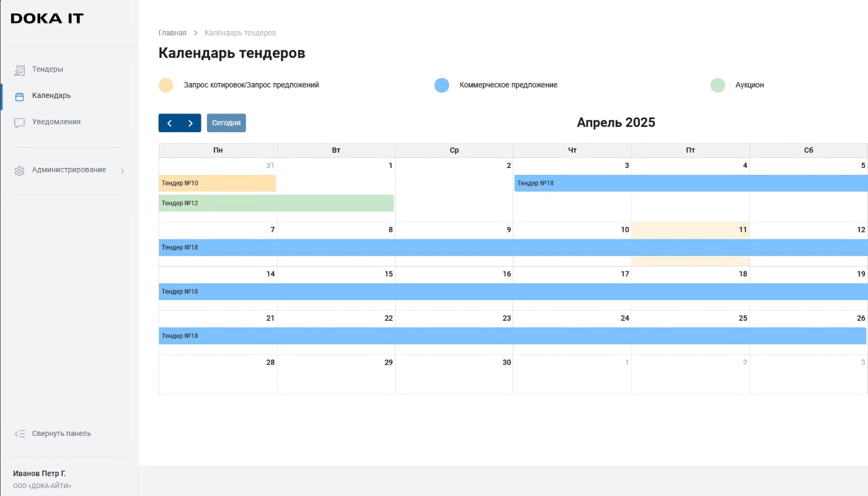Click the green Аукцион legend swatch
This screenshot has width=868, height=496.
[717, 86]
